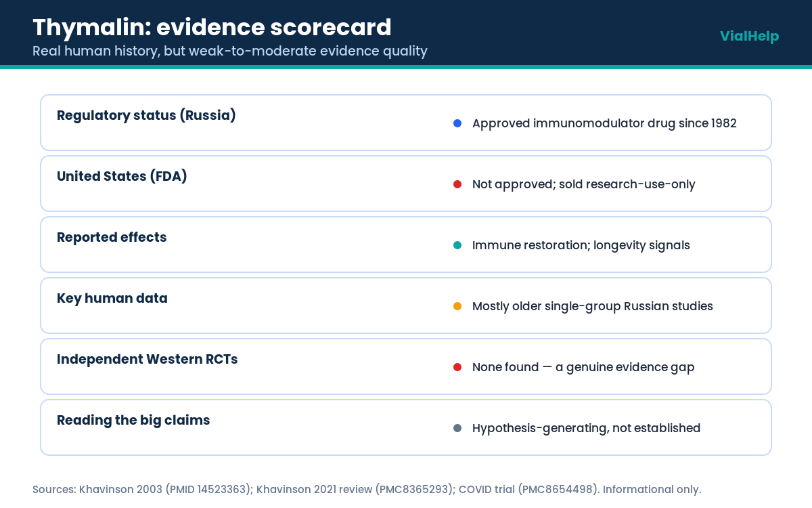Click the subtitle about weak-to-moderate evidence quality
The image size is (812, 508).
coord(230,51)
